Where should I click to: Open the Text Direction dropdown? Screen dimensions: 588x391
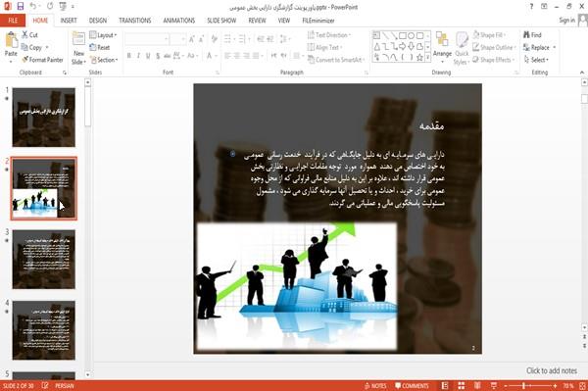pos(329,35)
